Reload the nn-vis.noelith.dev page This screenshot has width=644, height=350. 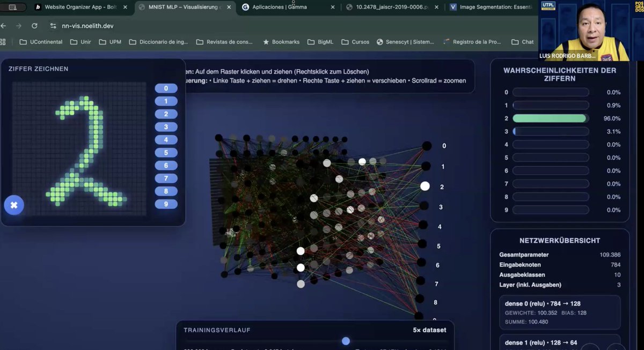34,25
